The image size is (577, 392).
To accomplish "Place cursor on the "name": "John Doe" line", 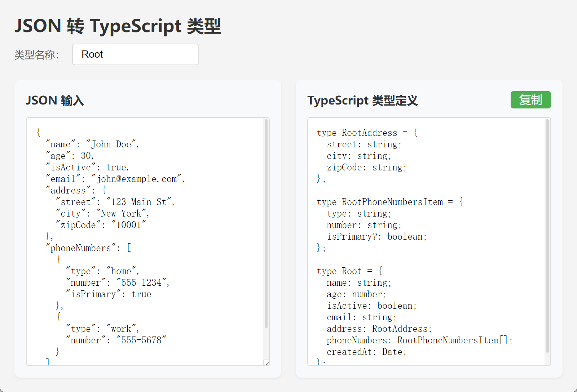I will pos(92,144).
